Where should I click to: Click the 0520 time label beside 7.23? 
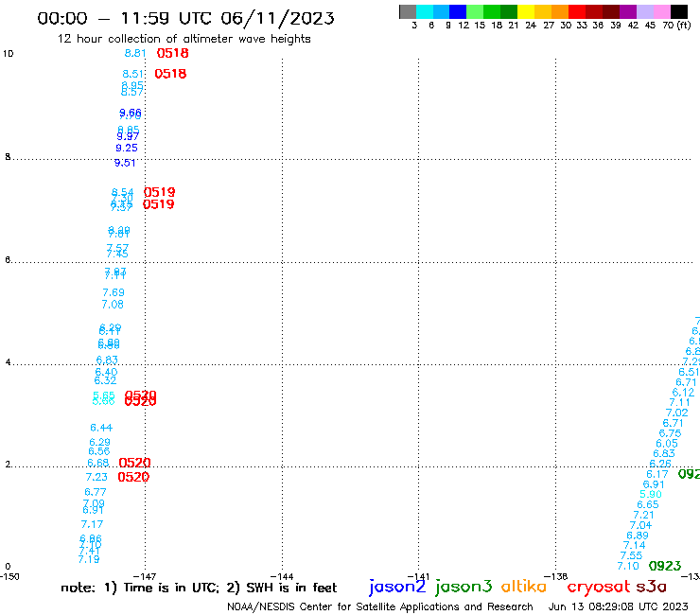[x=133, y=477]
